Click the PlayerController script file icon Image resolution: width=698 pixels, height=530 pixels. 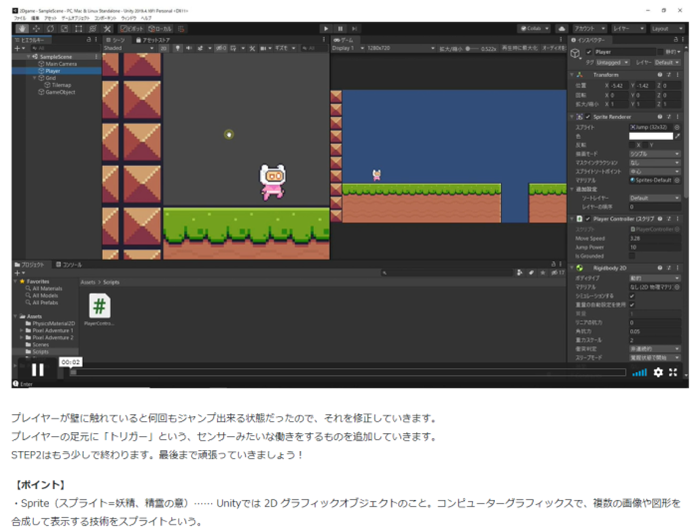coord(100,306)
